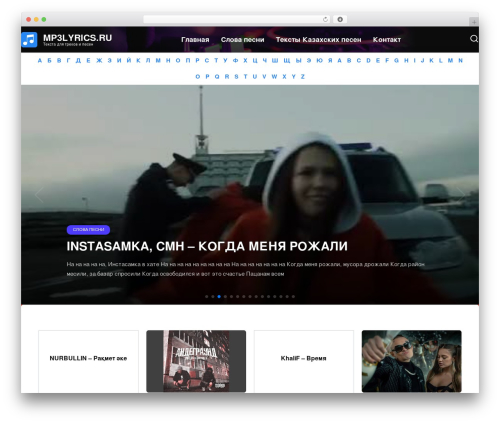Select the Latin letter G in the index
Screen dimensions: 500x423
click(x=396, y=60)
